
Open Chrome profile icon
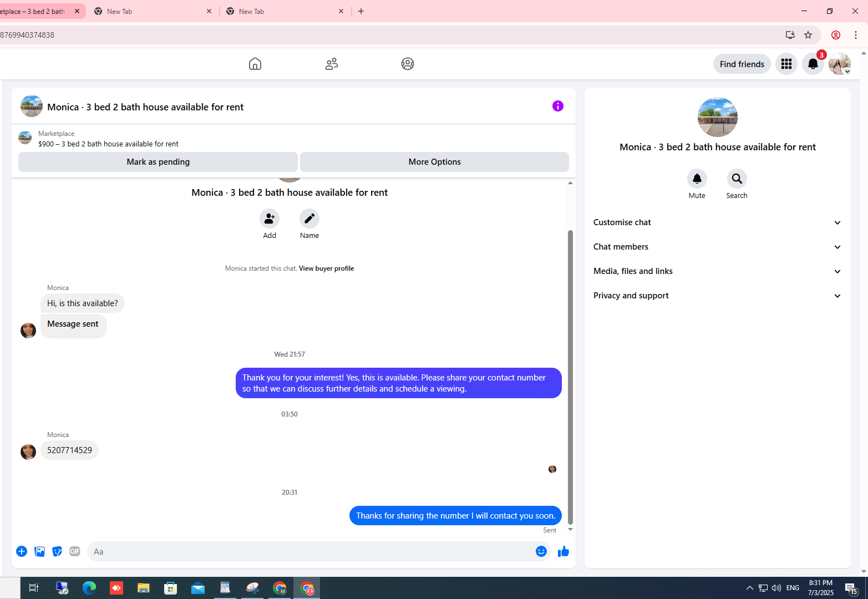[x=836, y=35]
